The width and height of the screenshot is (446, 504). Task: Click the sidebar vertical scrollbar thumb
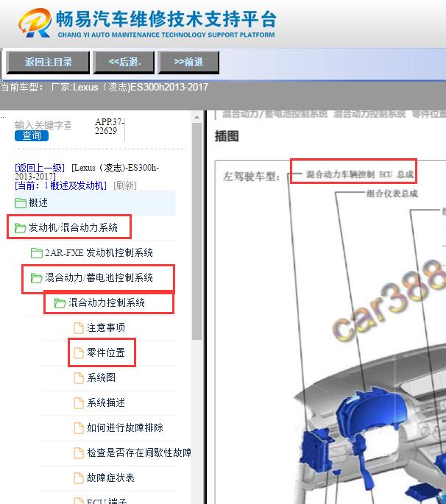coord(197,232)
